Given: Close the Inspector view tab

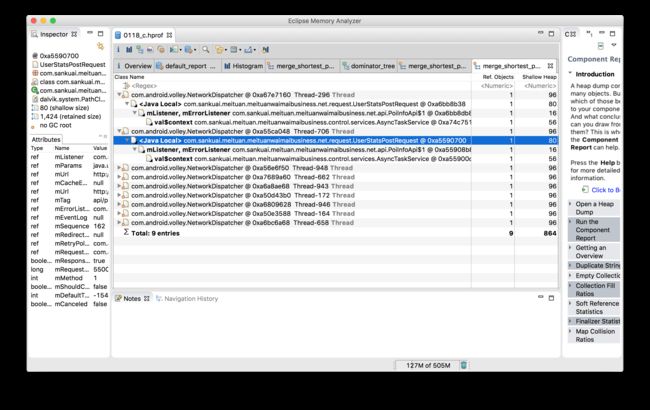Looking at the screenshot, I should (x=74, y=34).
